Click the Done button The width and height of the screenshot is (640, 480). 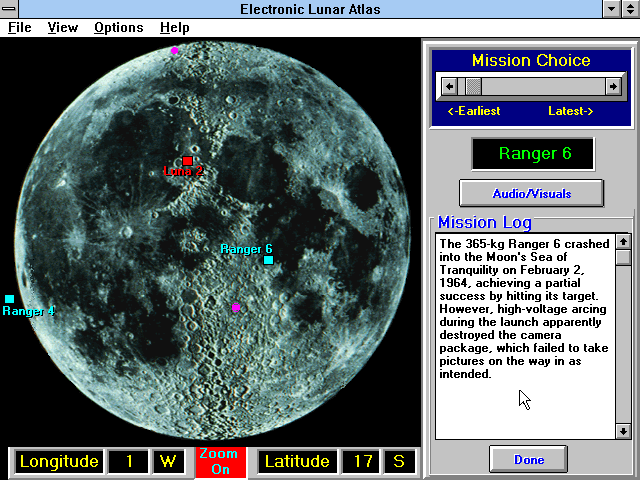click(529, 460)
